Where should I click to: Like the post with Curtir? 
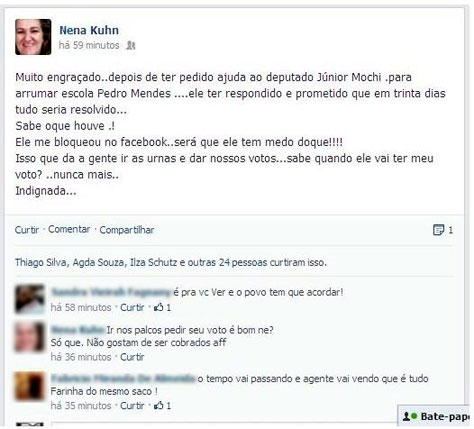pyautogui.click(x=27, y=230)
